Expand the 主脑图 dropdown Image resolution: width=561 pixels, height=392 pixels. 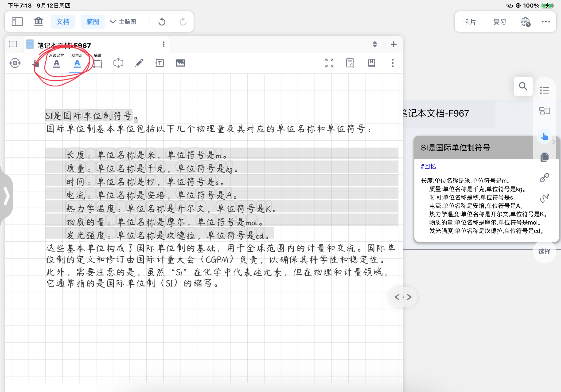pyautogui.click(x=123, y=22)
